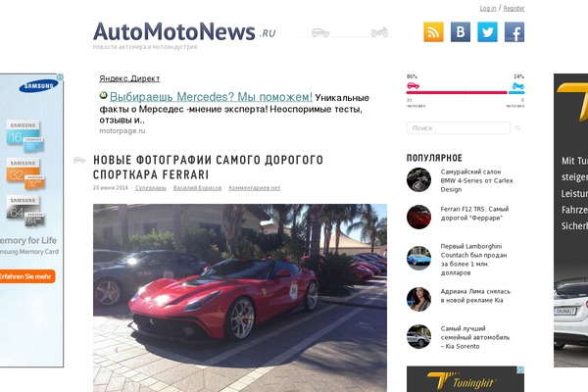Open the RSS feed icon
The width and height of the screenshot is (588, 392).
click(x=433, y=32)
